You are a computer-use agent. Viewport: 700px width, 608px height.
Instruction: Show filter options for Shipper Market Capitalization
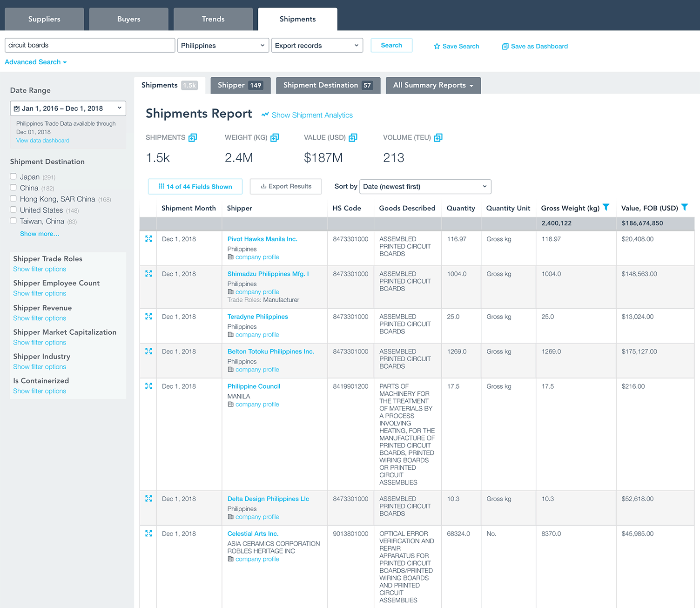pyautogui.click(x=40, y=342)
